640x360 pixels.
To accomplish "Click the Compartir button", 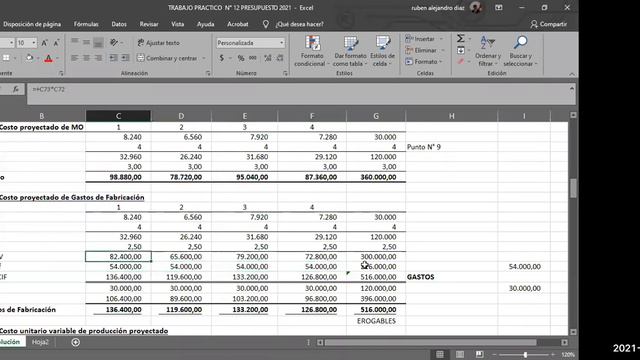I will click(549, 24).
